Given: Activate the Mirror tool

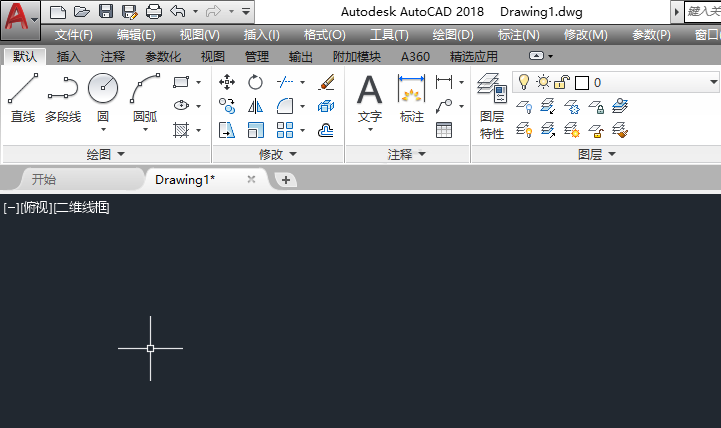Looking at the screenshot, I should (255, 106).
